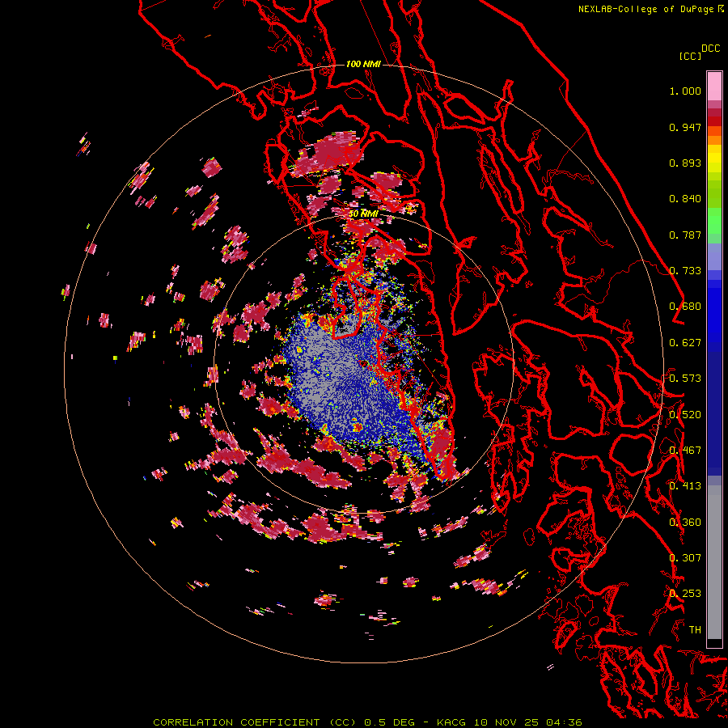Click the 0.467 scale value

point(685,450)
